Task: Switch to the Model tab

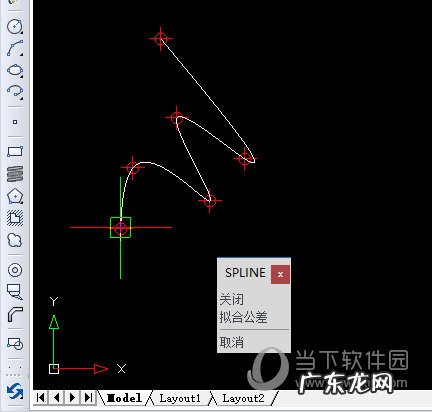Action: (x=124, y=398)
